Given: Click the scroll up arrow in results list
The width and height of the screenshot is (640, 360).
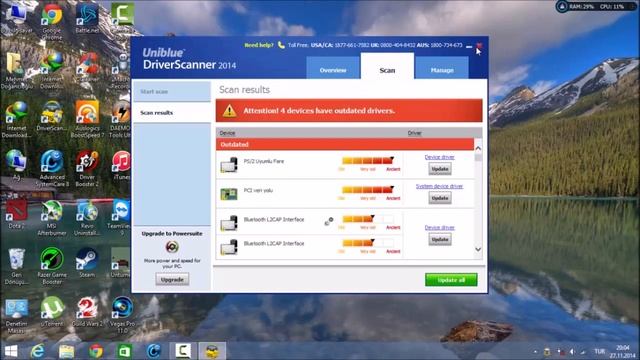Looking at the screenshot, I should pos(478,148).
